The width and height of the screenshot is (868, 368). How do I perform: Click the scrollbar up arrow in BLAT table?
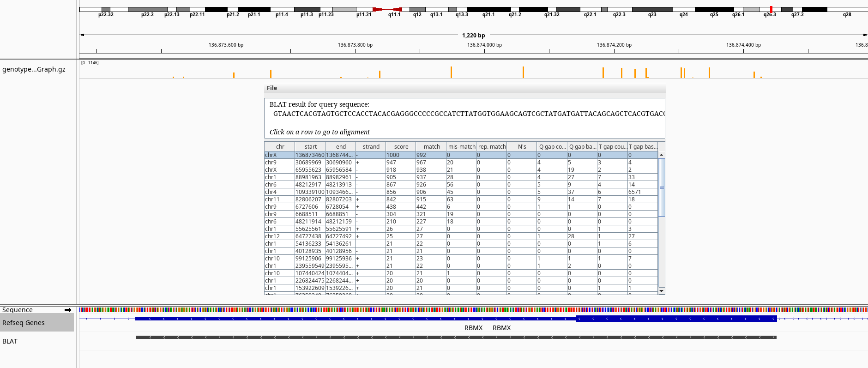click(x=662, y=155)
